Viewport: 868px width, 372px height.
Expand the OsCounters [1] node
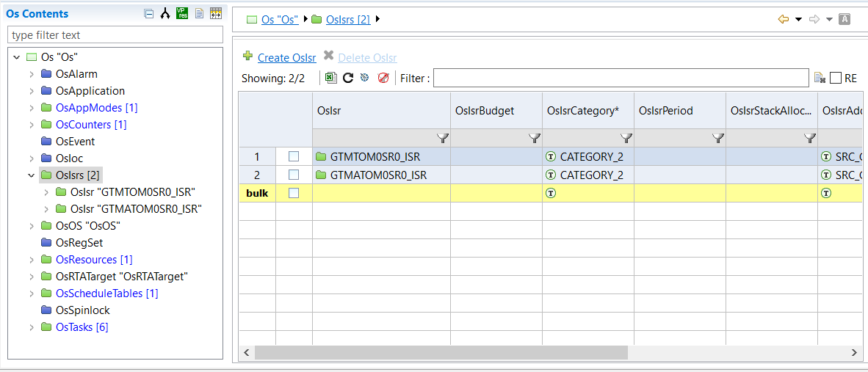(32, 125)
